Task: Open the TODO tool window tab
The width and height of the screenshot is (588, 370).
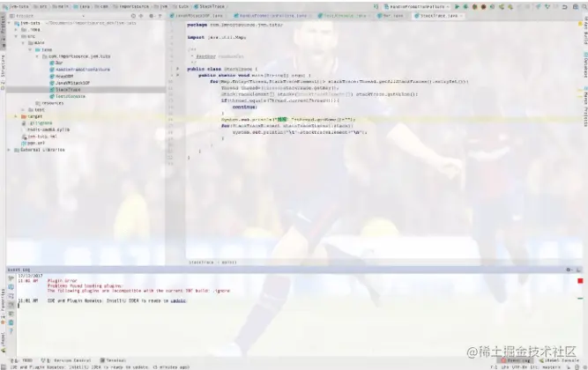Action: (22, 360)
